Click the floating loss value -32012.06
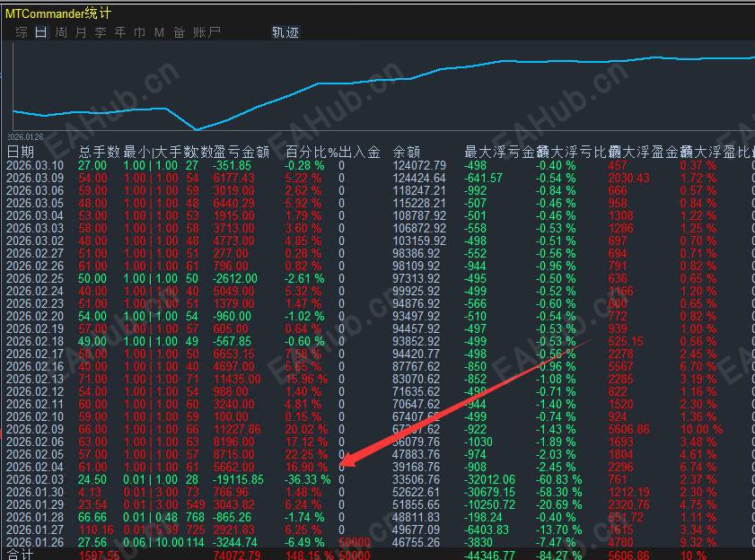The height and width of the screenshot is (560, 755). pos(489,479)
